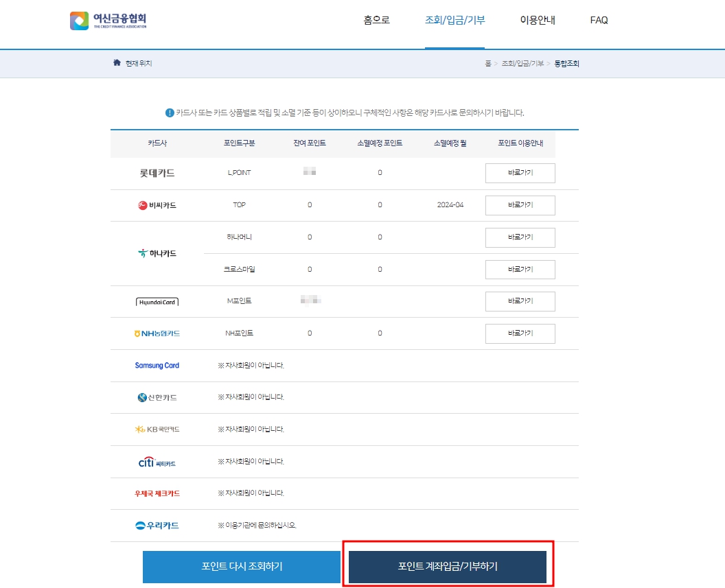Click the KB국민카드 logo
725x588 pixels.
tap(157, 430)
